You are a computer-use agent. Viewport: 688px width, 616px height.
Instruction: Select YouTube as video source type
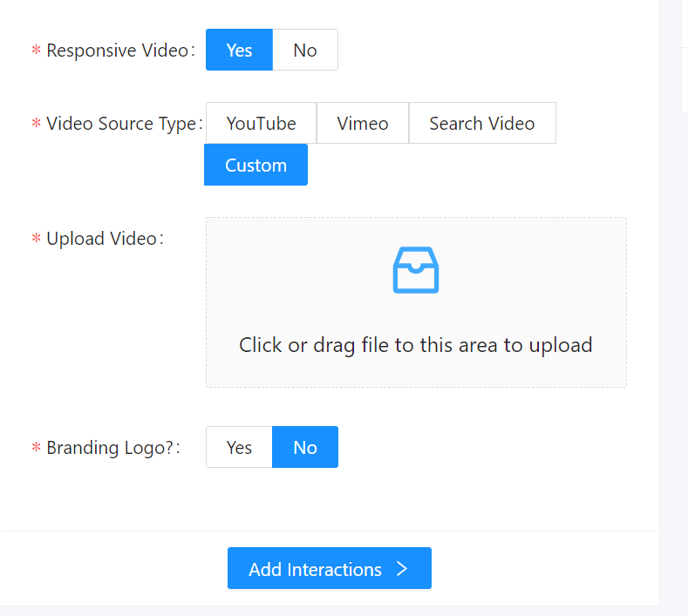tap(261, 123)
